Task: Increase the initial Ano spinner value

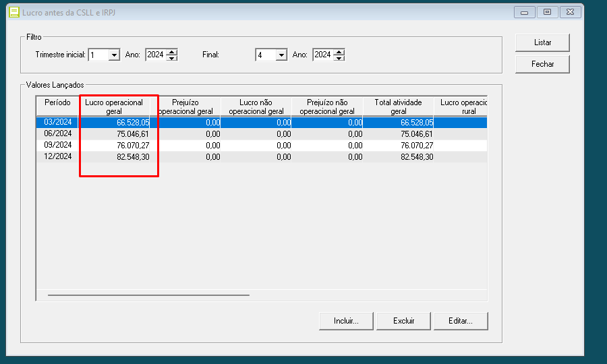Action: tap(172, 52)
